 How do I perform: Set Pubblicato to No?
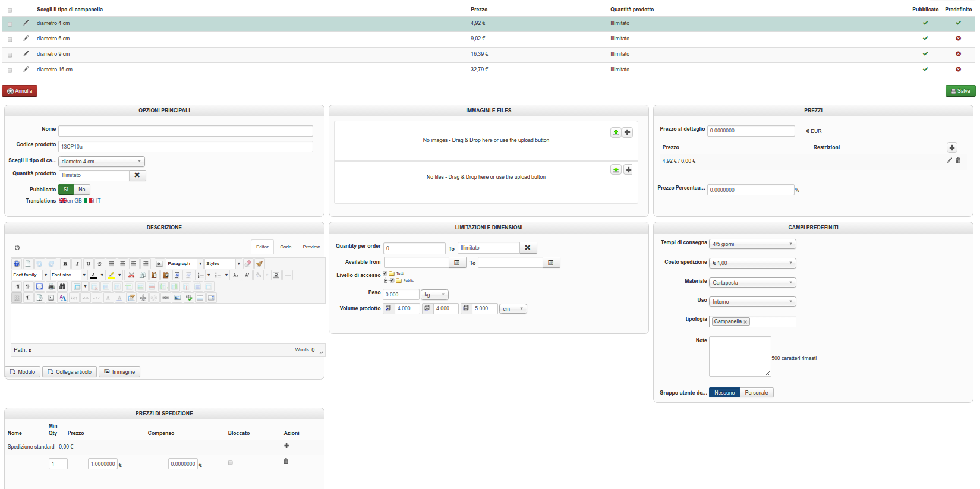coord(82,190)
